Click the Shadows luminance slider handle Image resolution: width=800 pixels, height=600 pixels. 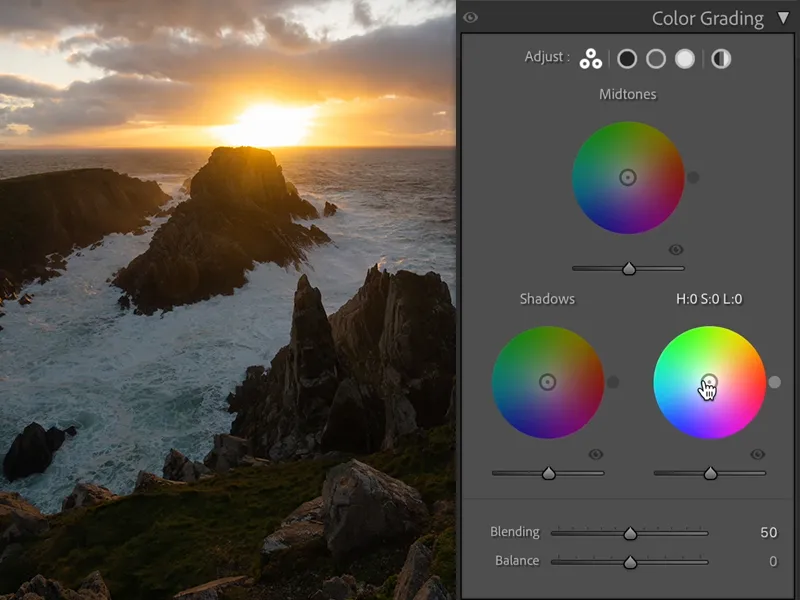point(548,473)
